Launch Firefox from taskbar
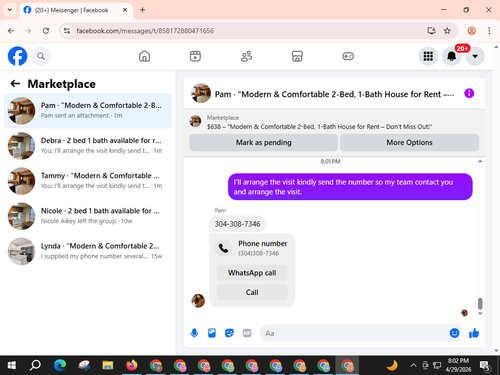This screenshot has width=500, height=375. (132, 365)
